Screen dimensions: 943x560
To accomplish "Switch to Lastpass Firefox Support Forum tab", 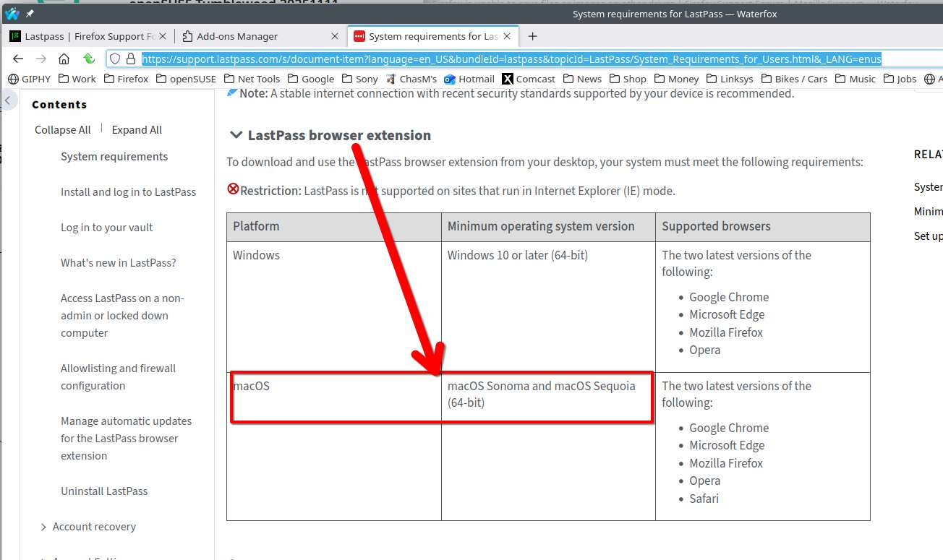I will pyautogui.click(x=89, y=36).
